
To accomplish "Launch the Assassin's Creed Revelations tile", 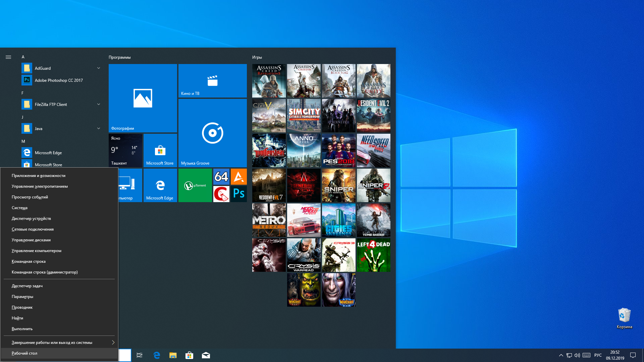I will 269,81.
